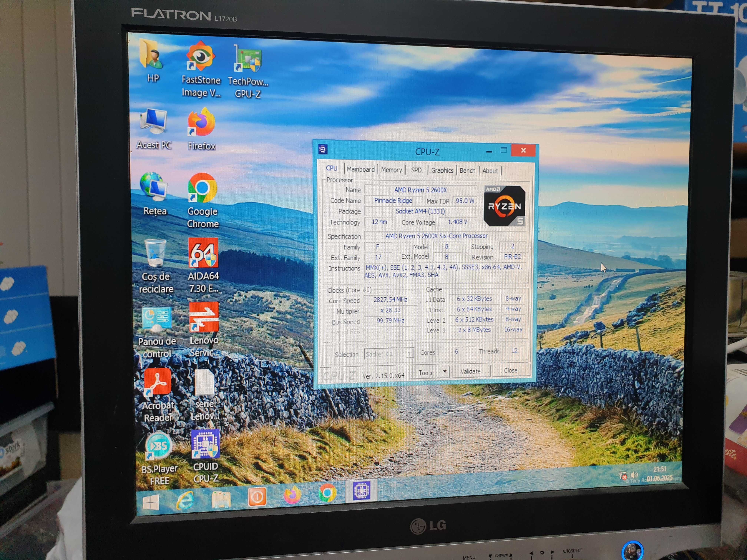Open Acrobat Reader desktop shortcut
747x560 pixels.
click(x=158, y=395)
